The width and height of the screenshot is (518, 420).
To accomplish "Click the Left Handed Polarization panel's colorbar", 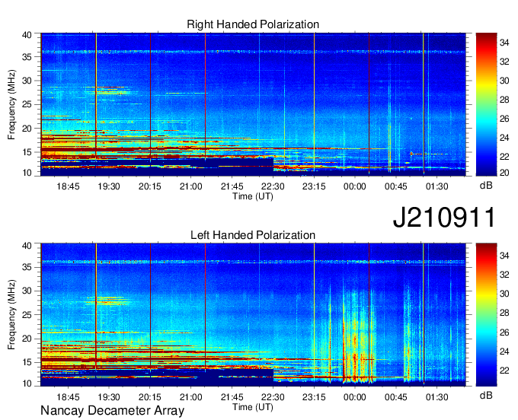I will pos(486,315).
